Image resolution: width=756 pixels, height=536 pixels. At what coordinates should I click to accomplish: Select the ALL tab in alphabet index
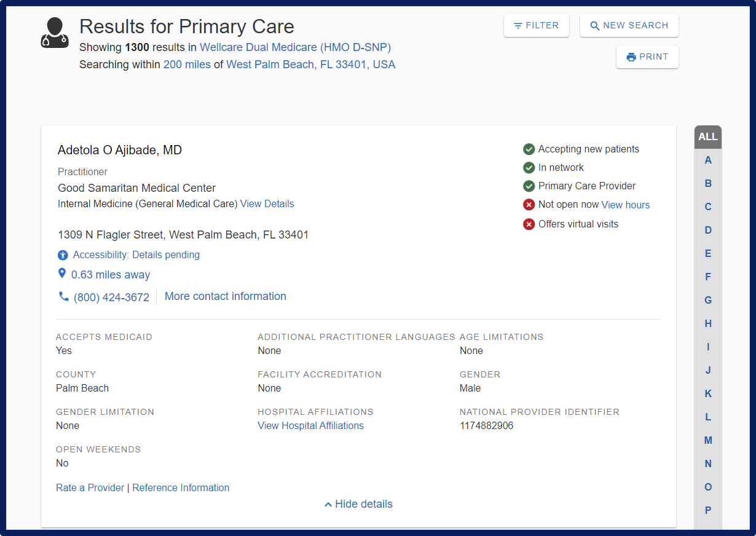pos(708,137)
